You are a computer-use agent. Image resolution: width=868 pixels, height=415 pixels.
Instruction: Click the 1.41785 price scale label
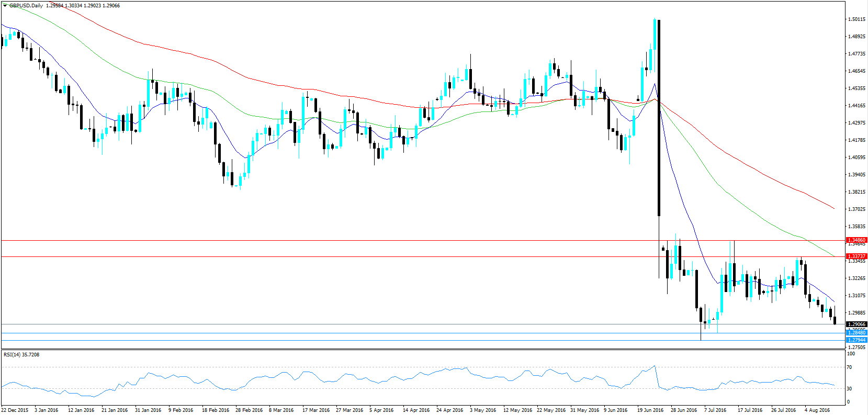click(x=856, y=140)
